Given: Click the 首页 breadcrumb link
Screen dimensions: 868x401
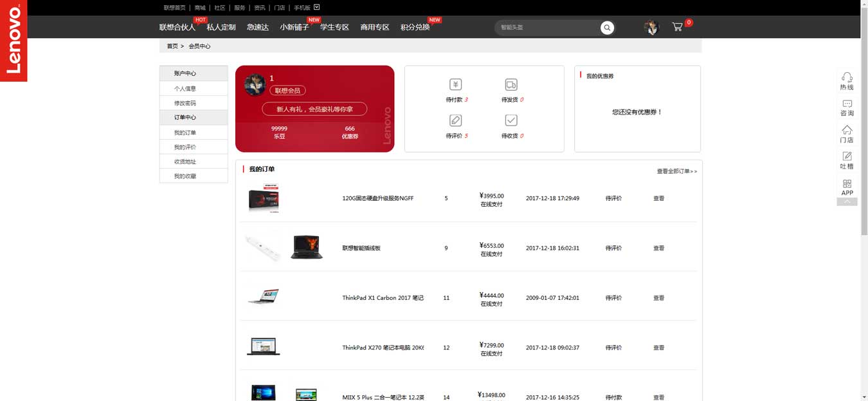Looking at the screenshot, I should (x=172, y=46).
